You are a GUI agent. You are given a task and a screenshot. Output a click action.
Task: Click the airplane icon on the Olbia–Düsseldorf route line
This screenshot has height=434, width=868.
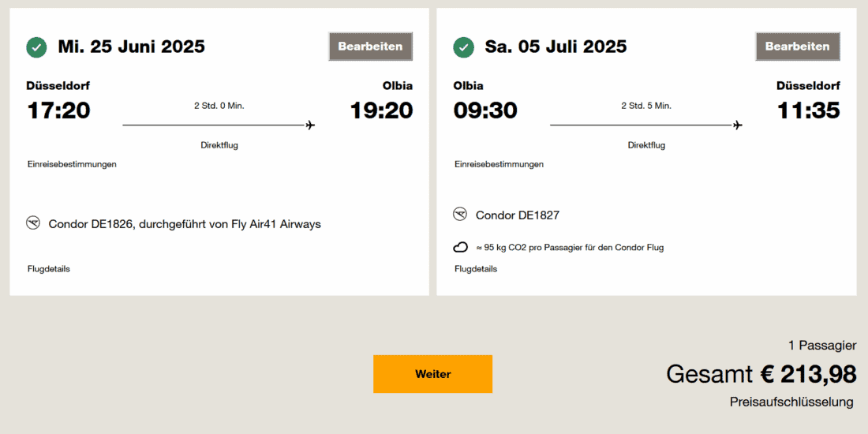[x=737, y=125]
